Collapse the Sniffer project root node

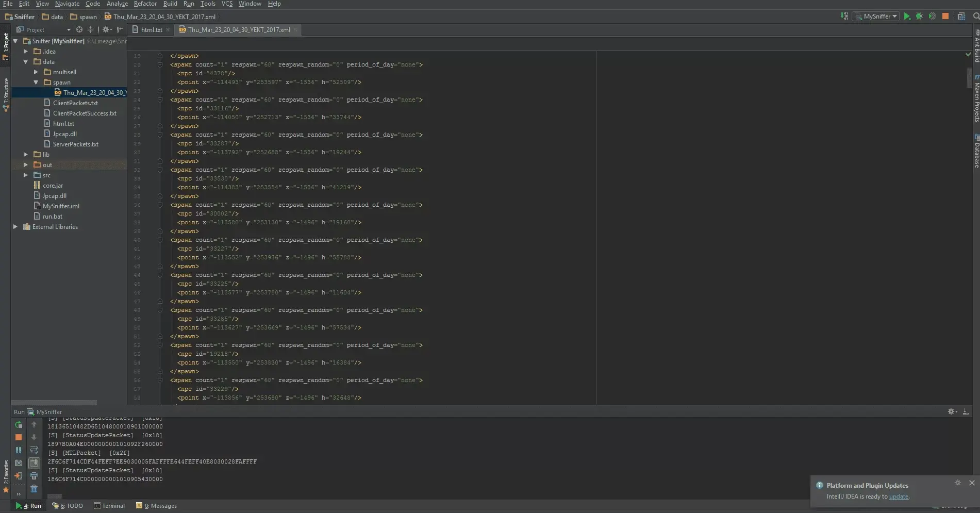15,41
